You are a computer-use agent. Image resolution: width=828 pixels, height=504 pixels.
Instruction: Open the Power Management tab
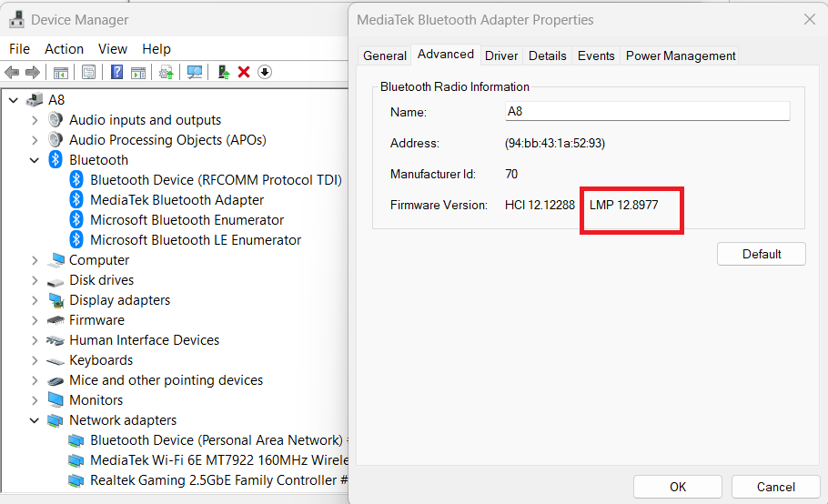click(x=680, y=55)
